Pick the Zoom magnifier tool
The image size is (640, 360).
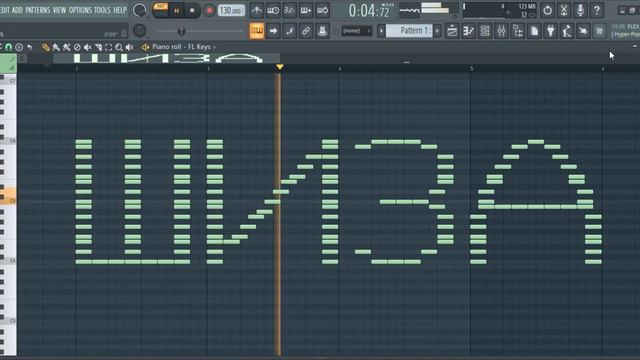coord(119,47)
